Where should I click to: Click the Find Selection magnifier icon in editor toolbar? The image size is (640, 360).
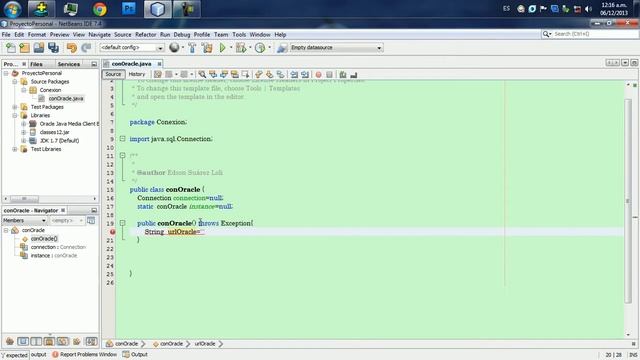[x=202, y=74]
